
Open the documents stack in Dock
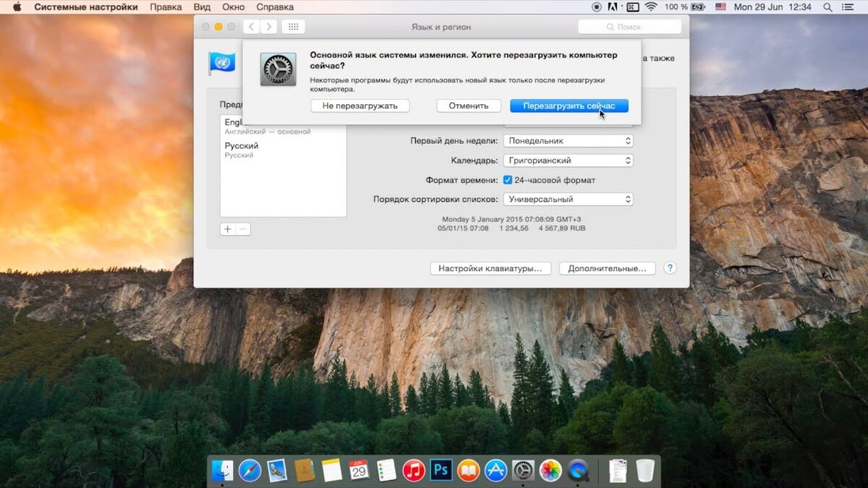click(x=618, y=471)
